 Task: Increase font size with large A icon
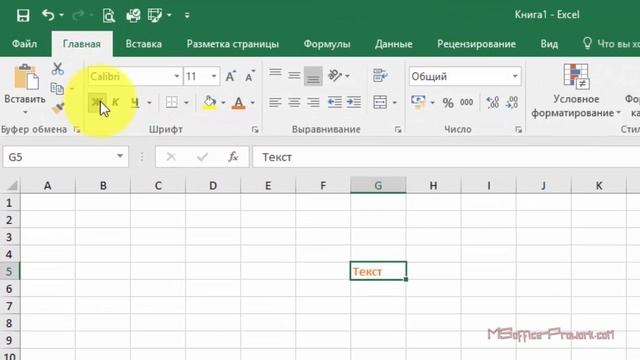[231, 76]
